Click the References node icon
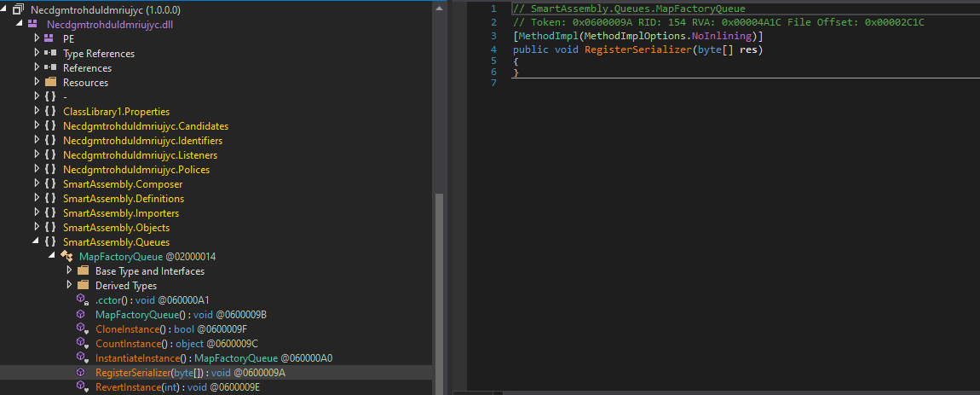 49,67
